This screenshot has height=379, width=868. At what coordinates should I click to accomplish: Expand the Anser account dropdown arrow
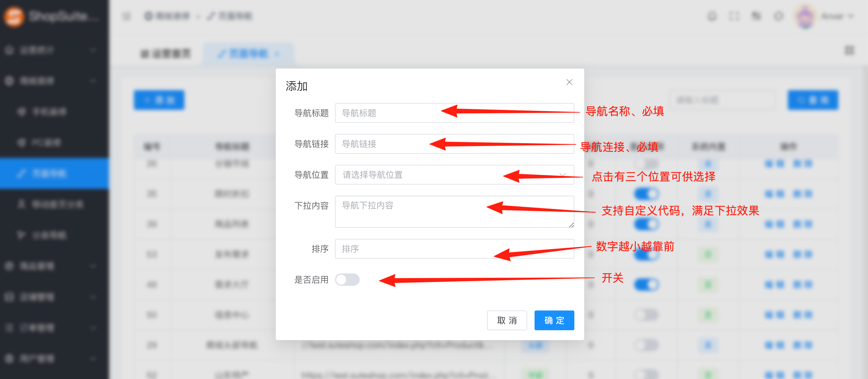pos(850,16)
